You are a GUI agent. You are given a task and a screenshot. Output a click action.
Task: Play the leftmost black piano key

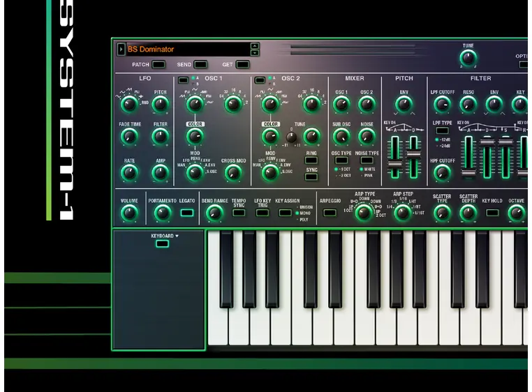click(x=226, y=269)
